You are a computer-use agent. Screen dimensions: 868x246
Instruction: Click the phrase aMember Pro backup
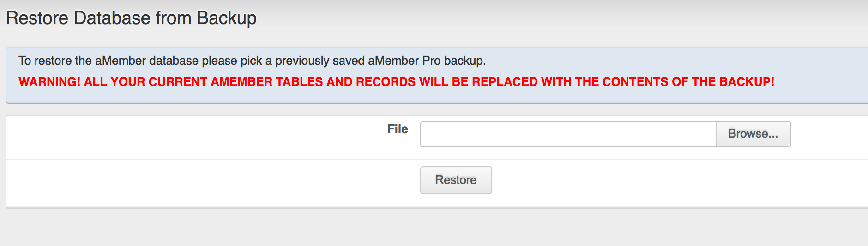tap(427, 61)
